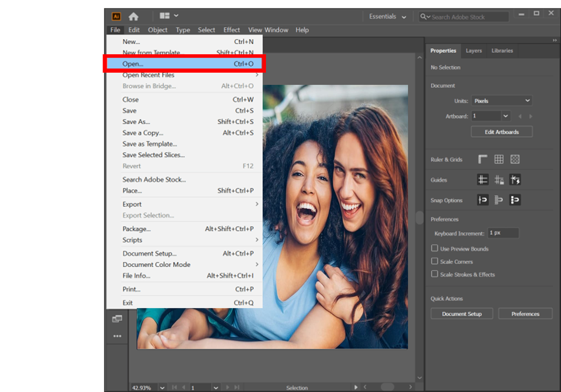Toggle Scale Strokes & Effects checkbox
This screenshot has height=392, width=561.
click(x=434, y=274)
